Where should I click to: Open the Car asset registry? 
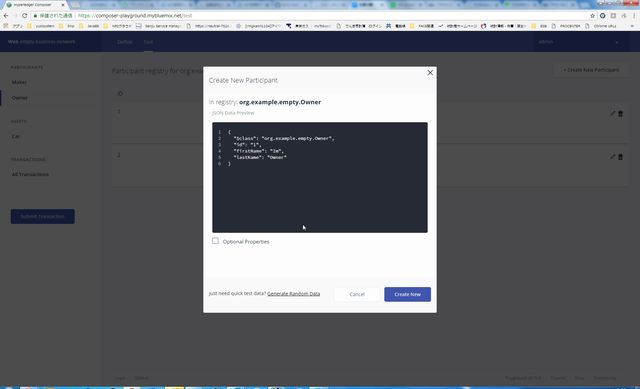point(16,136)
